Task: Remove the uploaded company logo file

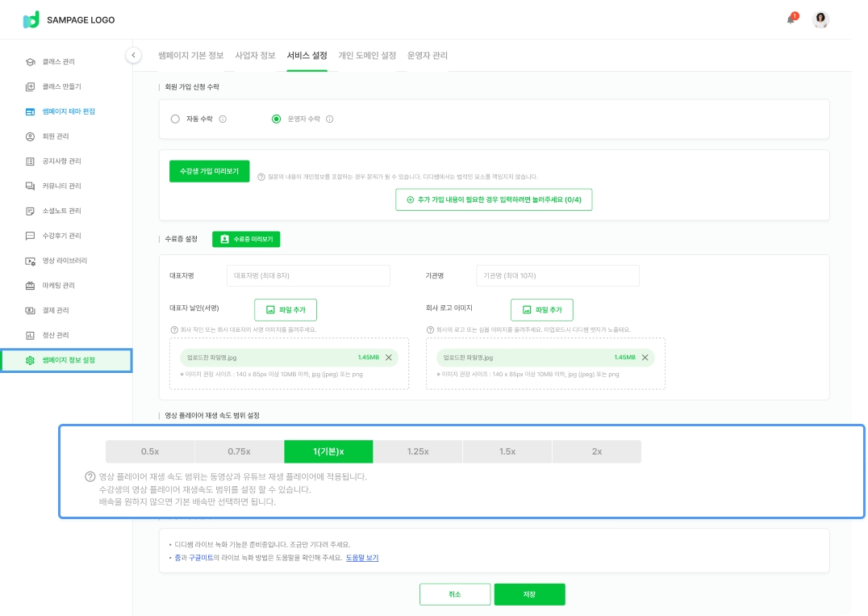Action: click(645, 358)
